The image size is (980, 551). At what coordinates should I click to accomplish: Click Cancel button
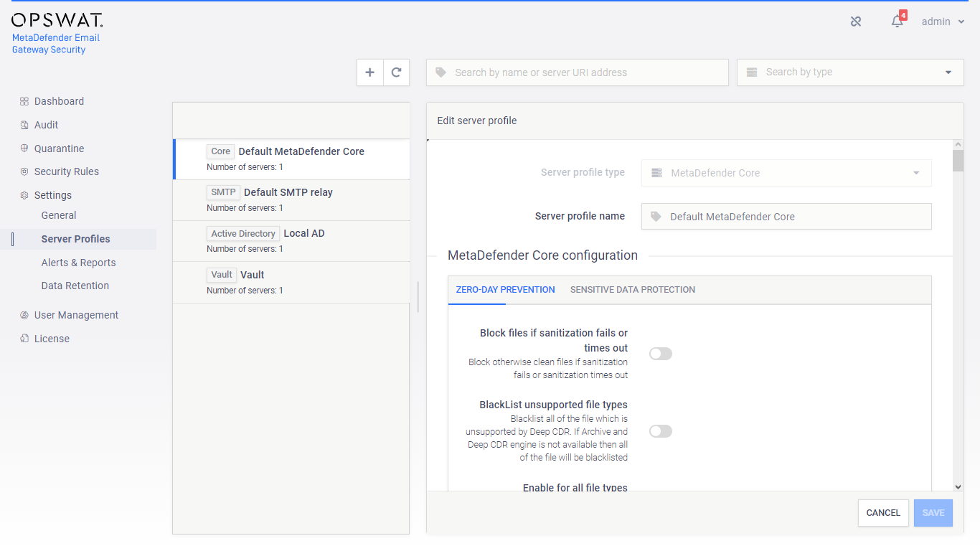pyautogui.click(x=883, y=513)
